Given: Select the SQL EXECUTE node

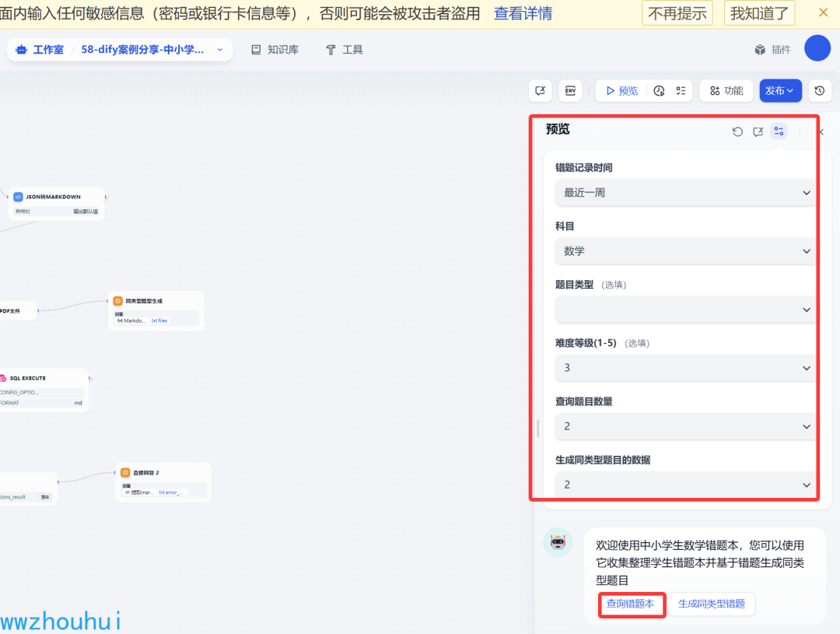Looking at the screenshot, I should click(44, 391).
